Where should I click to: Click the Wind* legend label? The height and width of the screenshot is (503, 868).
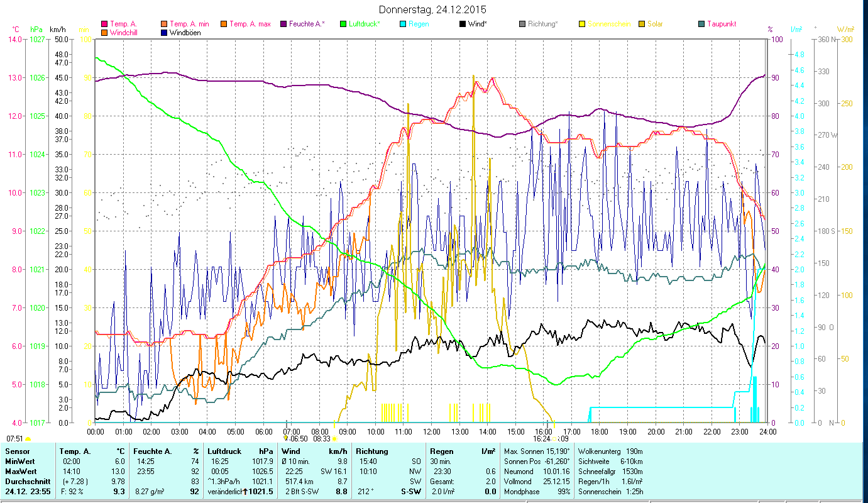tap(479, 25)
